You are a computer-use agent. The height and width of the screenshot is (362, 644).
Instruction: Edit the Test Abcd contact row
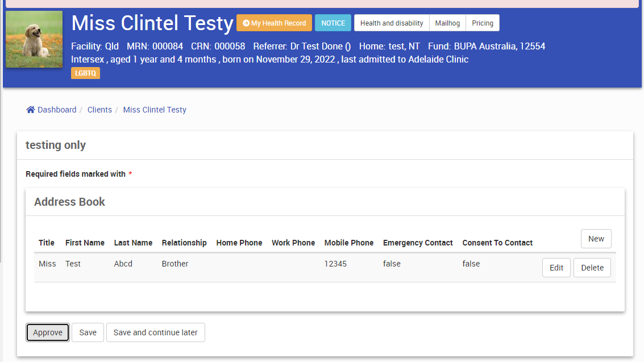[x=556, y=268]
